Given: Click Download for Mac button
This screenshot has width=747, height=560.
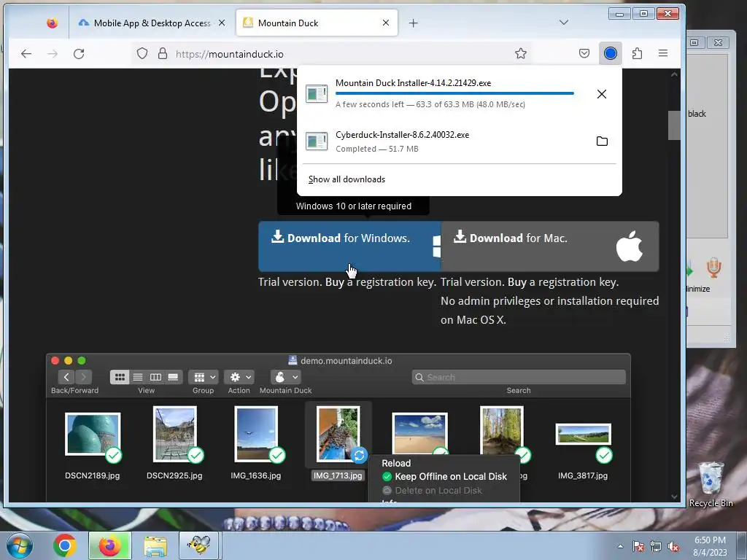Looking at the screenshot, I should pos(550,246).
